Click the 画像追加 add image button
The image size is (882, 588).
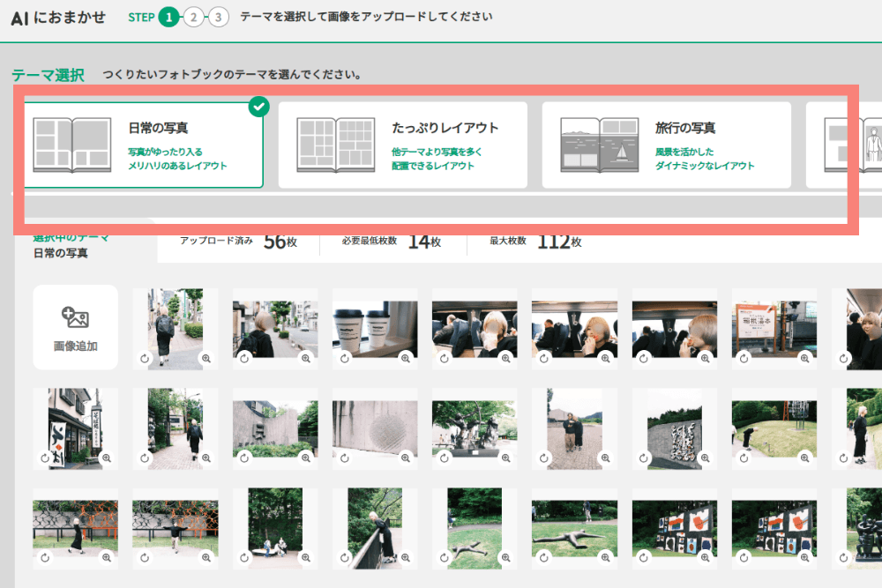[x=75, y=327]
